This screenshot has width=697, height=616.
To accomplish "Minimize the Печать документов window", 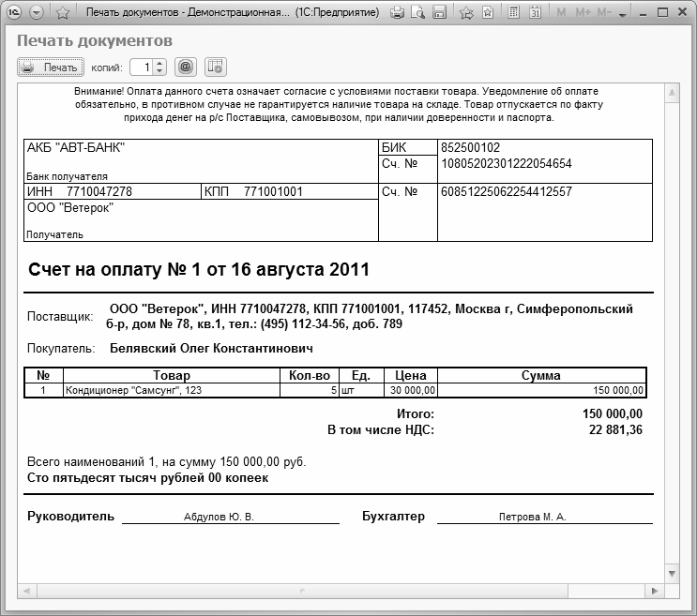I will (643, 13).
